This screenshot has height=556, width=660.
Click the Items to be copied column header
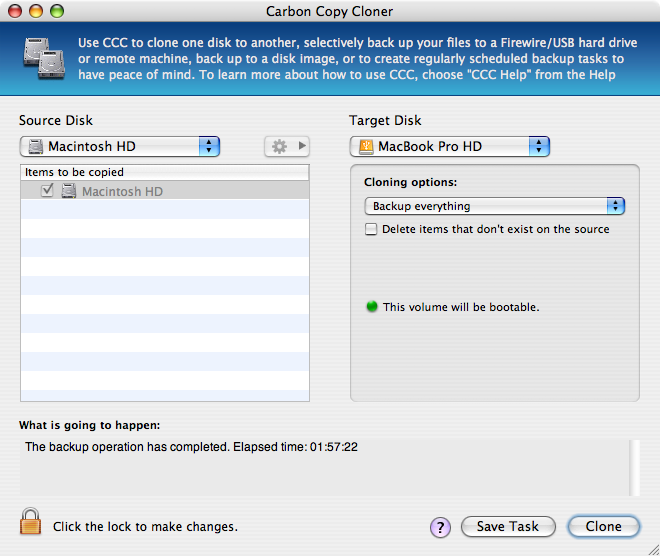click(x=165, y=173)
